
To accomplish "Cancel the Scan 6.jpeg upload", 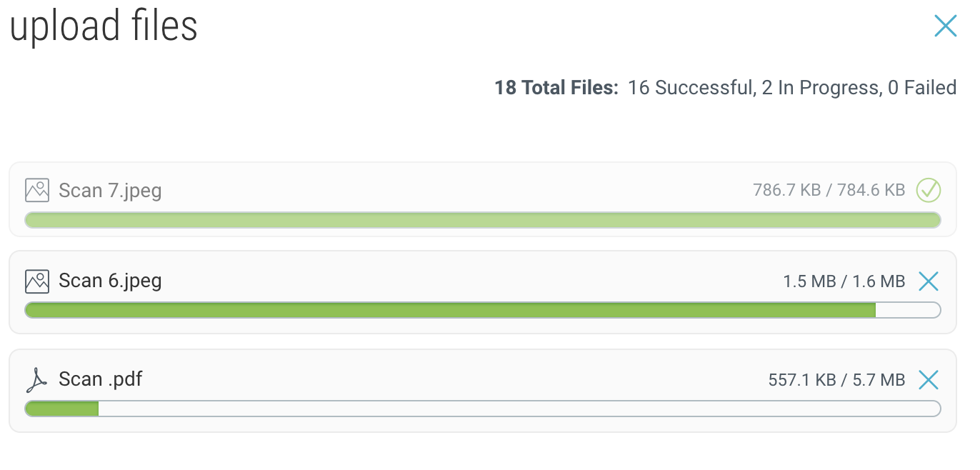I will (x=929, y=281).
